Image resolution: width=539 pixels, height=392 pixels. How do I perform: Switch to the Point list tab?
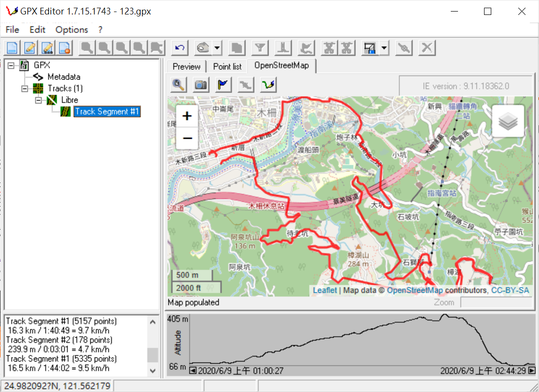click(227, 66)
